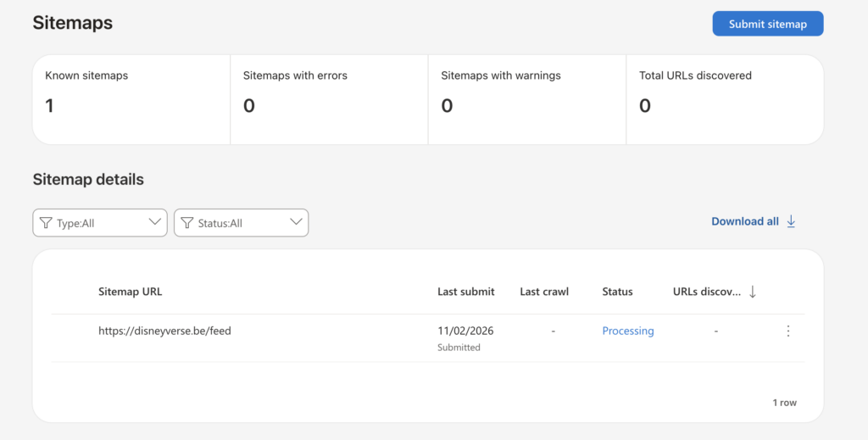Click the Processing status link
The width and height of the screenshot is (868, 440).
(x=627, y=331)
